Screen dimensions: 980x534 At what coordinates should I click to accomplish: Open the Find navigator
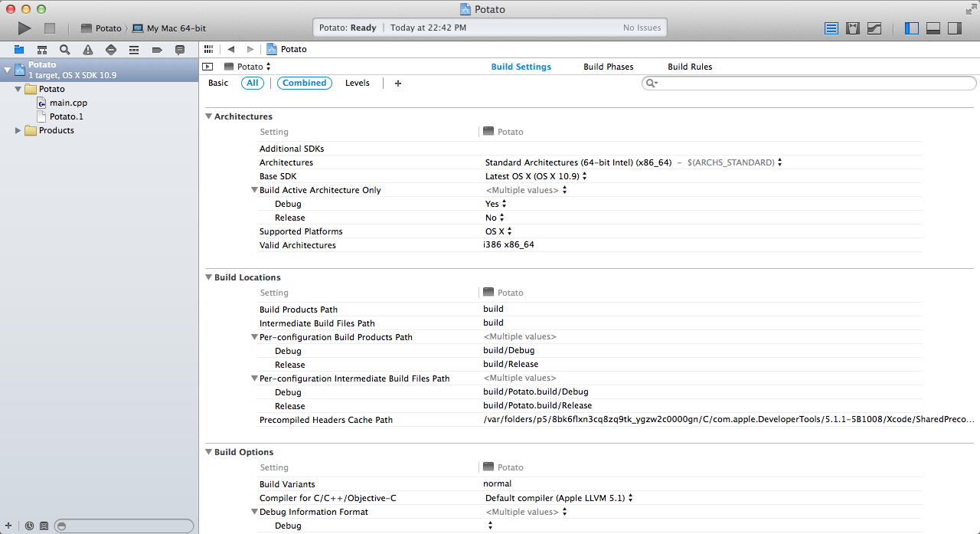coord(65,50)
